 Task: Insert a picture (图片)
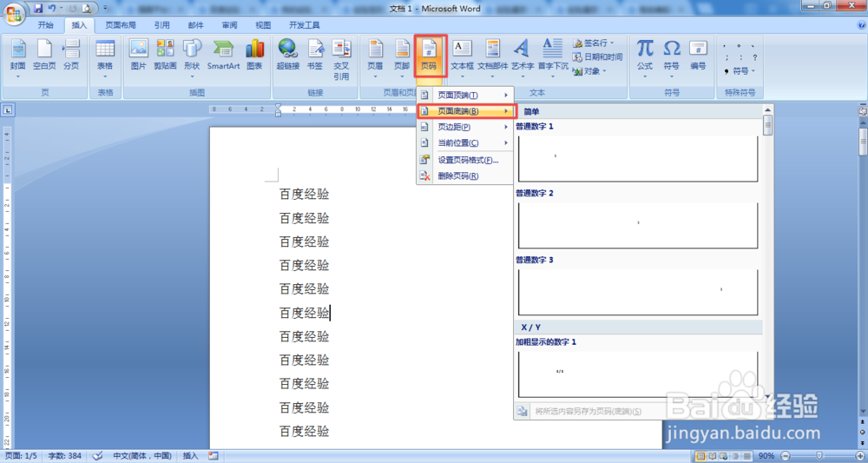(138, 56)
